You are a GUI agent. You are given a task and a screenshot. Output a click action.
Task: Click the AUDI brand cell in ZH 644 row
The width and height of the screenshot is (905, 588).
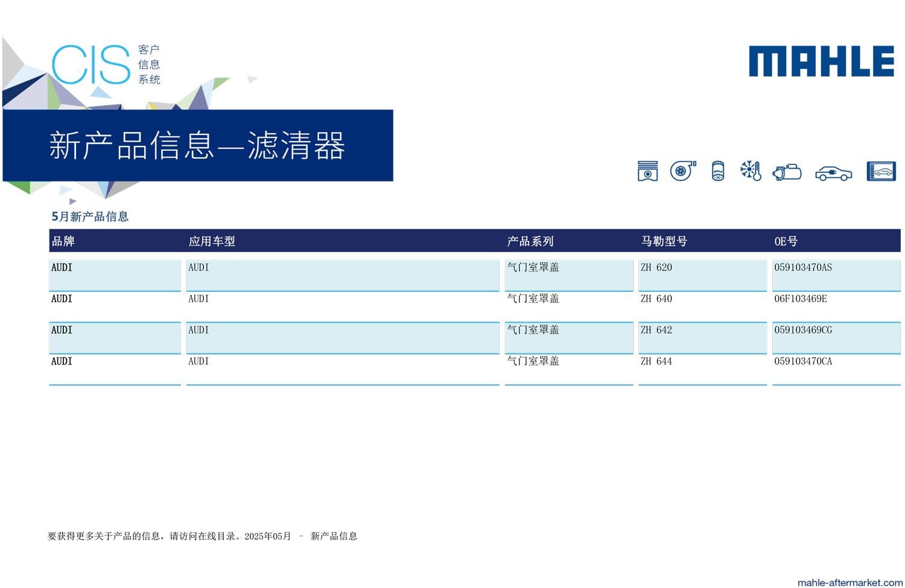coord(115,370)
